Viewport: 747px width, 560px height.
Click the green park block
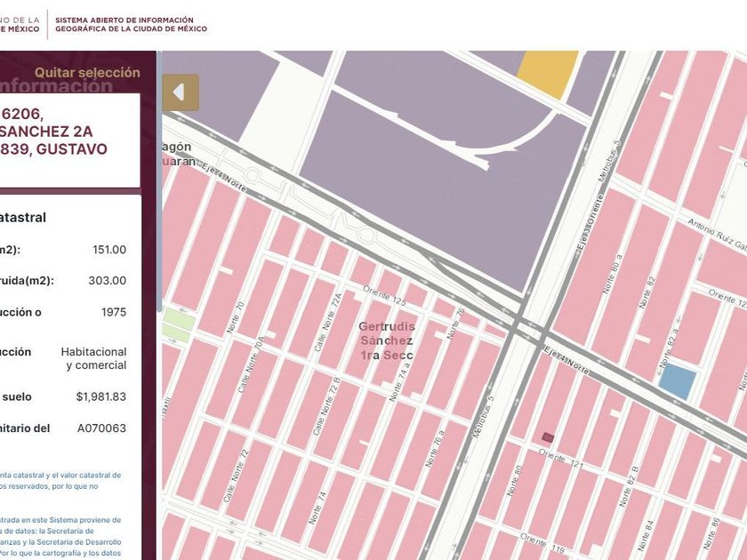tap(178, 324)
